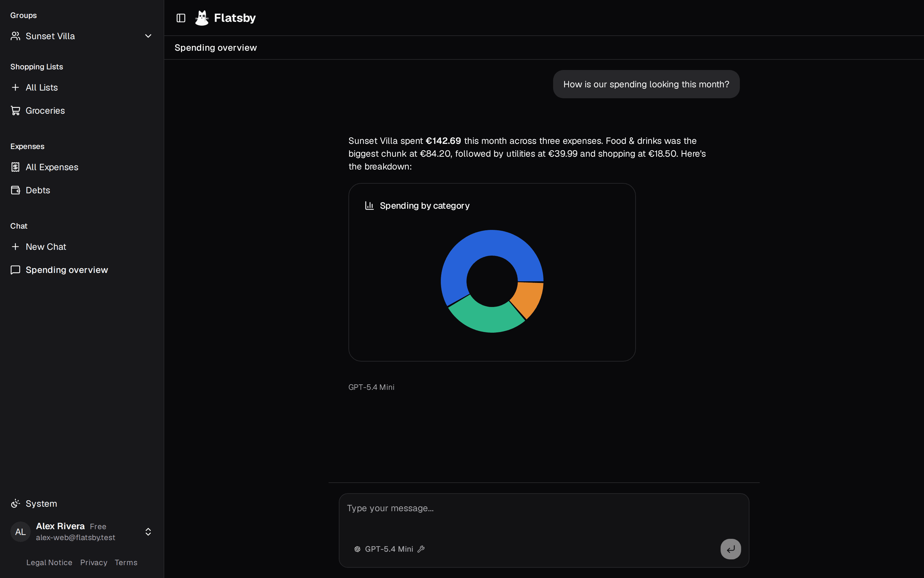Click the All Expenses receipt icon

pyautogui.click(x=15, y=167)
